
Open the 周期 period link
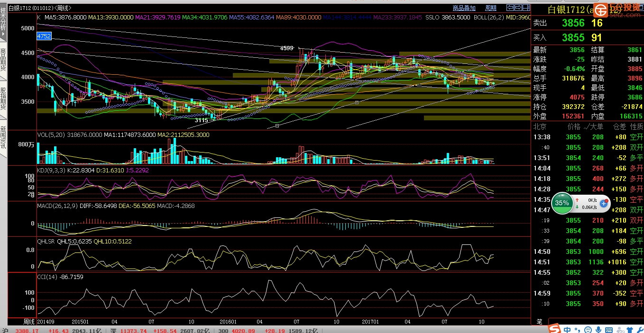coord(491,8)
